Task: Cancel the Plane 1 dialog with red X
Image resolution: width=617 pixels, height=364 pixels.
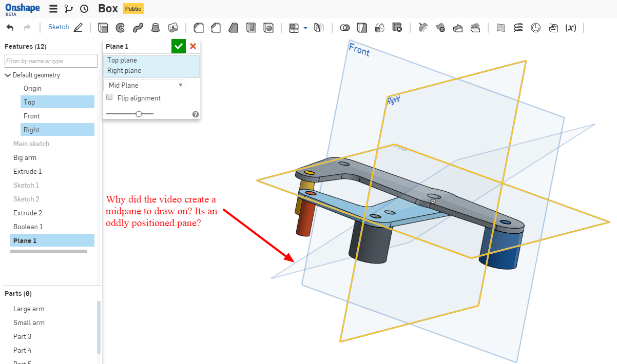Action: pyautogui.click(x=193, y=46)
